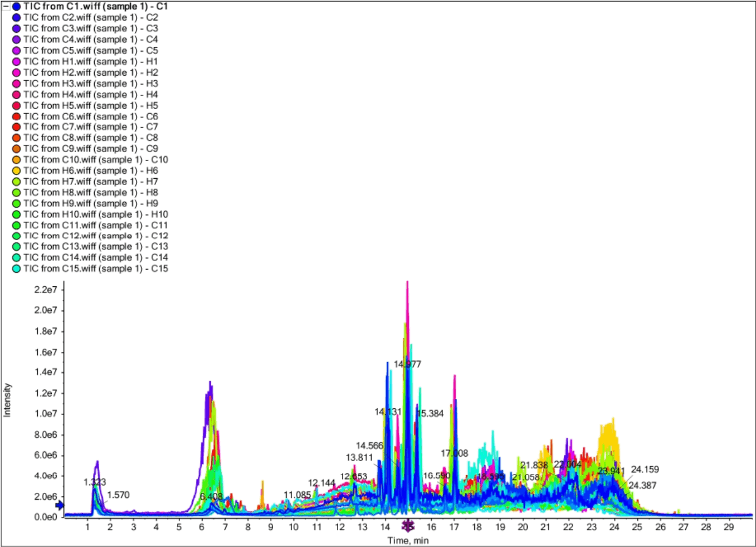This screenshot has width=756, height=547.
Task: Select legend entry TIC from H4.wiff
Action: [x=91, y=95]
